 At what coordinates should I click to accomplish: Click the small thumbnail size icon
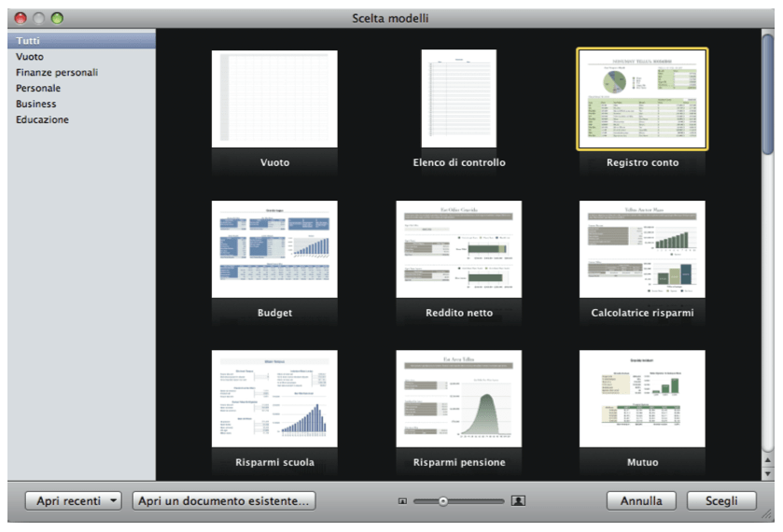click(403, 501)
